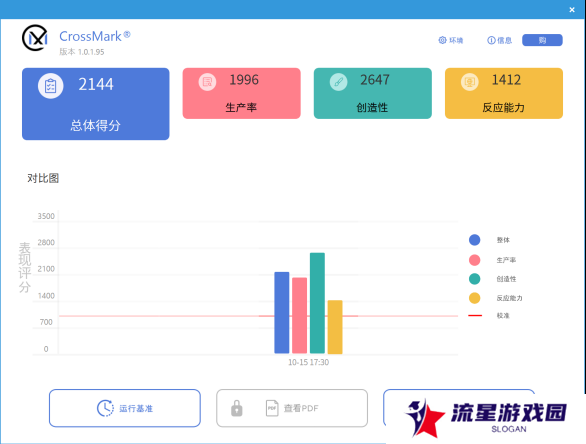The image size is (586, 444).
Task: Click the PDF document icon
Action: tap(272, 408)
